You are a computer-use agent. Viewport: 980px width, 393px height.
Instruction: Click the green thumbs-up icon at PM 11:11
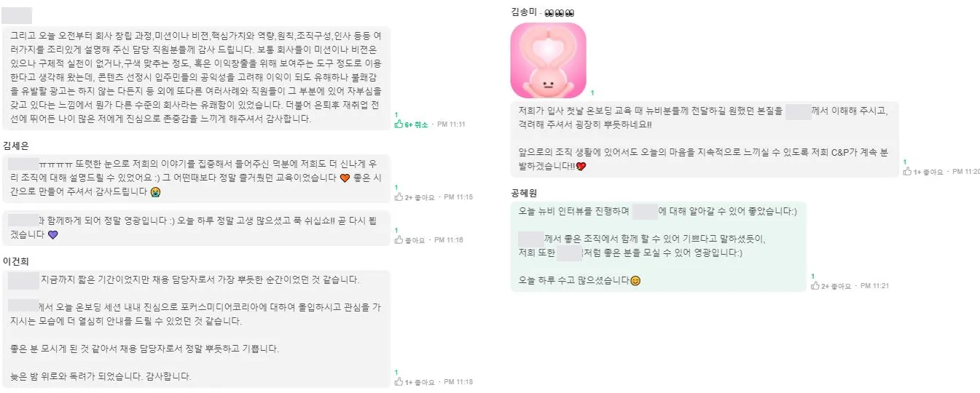click(x=399, y=124)
